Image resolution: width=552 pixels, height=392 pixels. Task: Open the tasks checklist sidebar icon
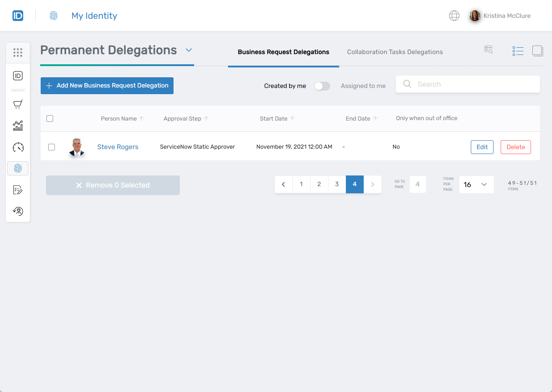[17, 190]
